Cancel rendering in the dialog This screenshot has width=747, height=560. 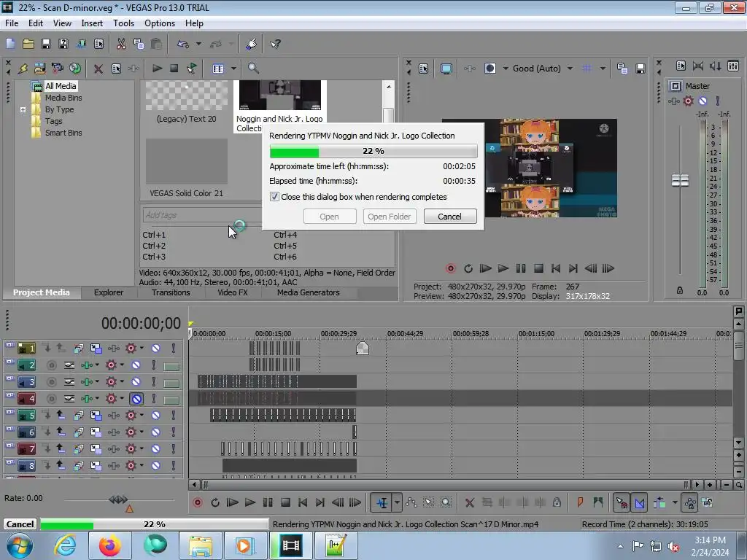click(x=449, y=217)
